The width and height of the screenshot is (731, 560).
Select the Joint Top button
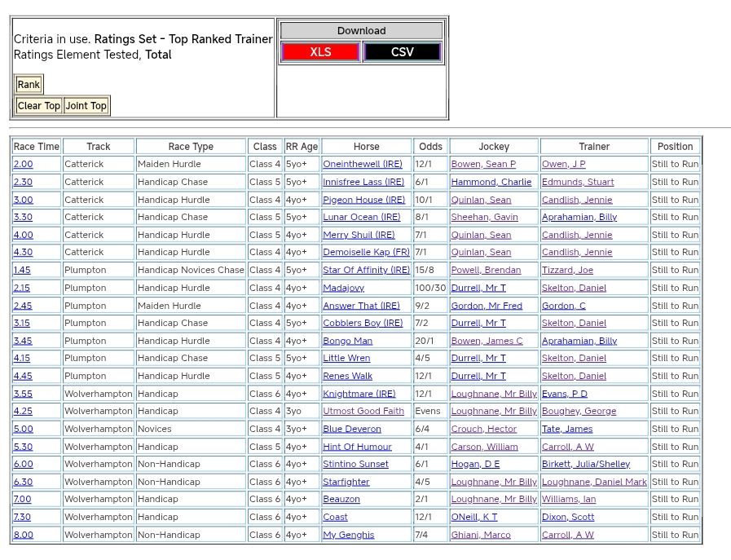pos(86,106)
